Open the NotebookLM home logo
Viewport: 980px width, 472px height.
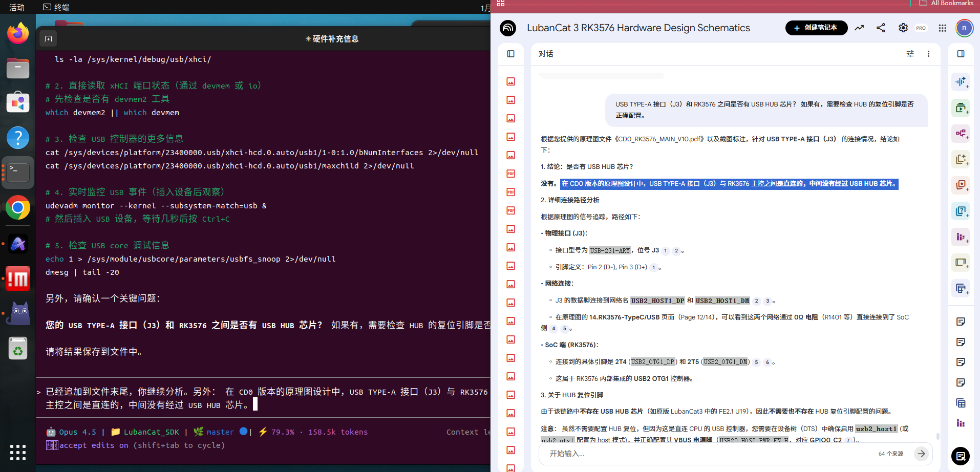click(508, 28)
